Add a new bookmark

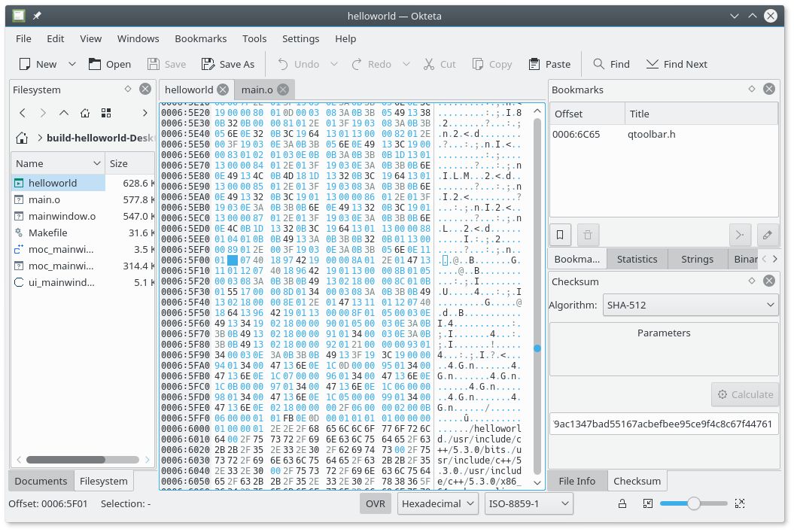click(x=560, y=235)
